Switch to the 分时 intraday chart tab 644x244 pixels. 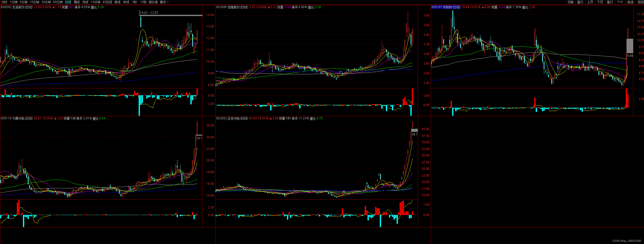point(4,2)
